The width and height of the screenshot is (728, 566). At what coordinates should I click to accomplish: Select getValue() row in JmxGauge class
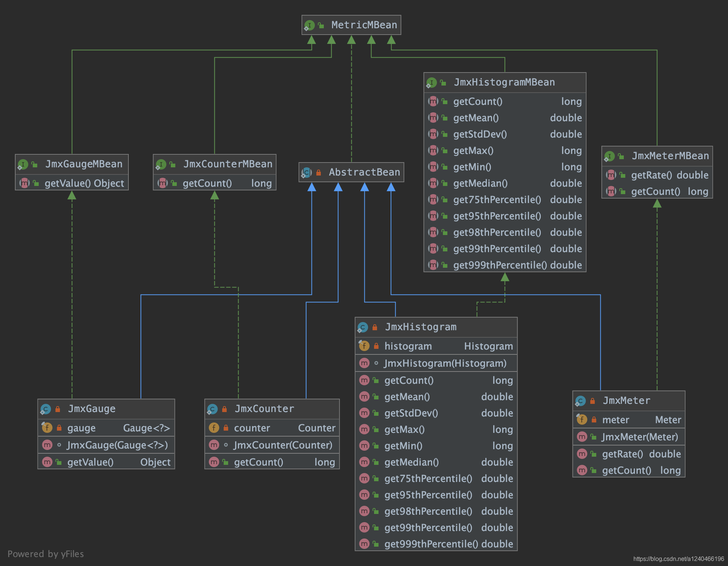tap(90, 462)
